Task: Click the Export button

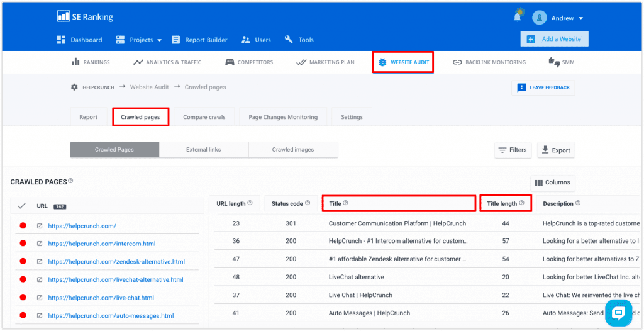Action: click(556, 150)
